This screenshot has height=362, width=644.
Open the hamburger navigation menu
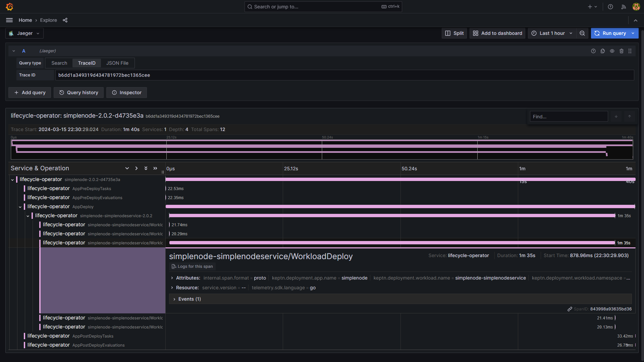(x=9, y=20)
